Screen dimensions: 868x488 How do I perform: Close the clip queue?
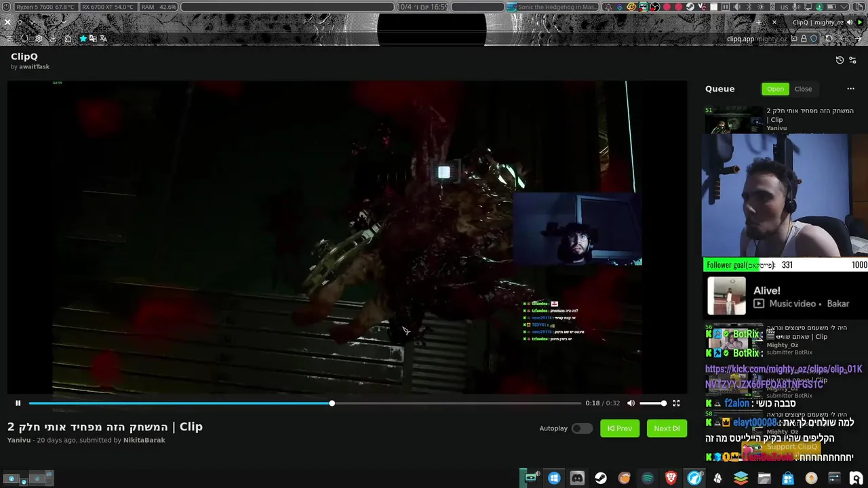[803, 89]
